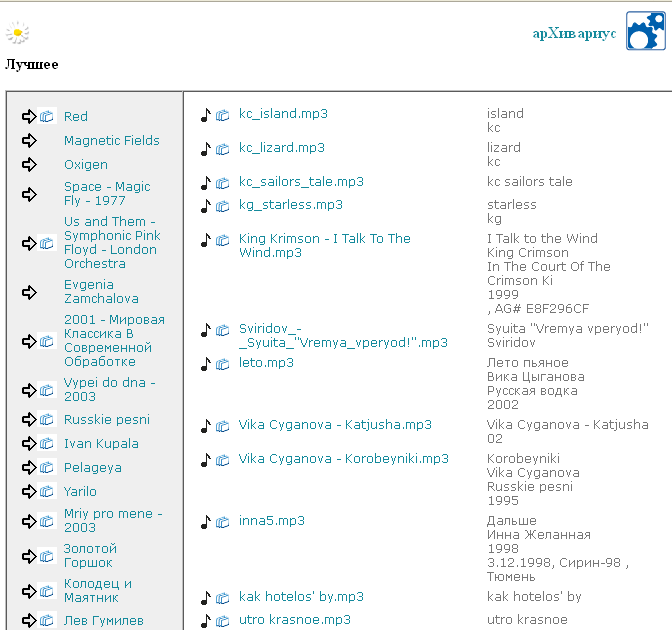This screenshot has height=630, width=672.
Task: Click the blue gears logo icon
Action: 645,31
